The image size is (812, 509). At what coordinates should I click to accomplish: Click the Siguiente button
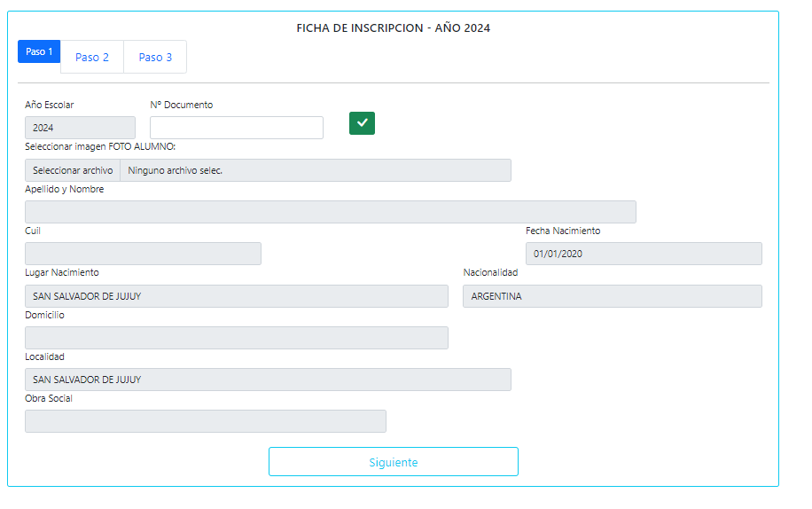(x=394, y=461)
